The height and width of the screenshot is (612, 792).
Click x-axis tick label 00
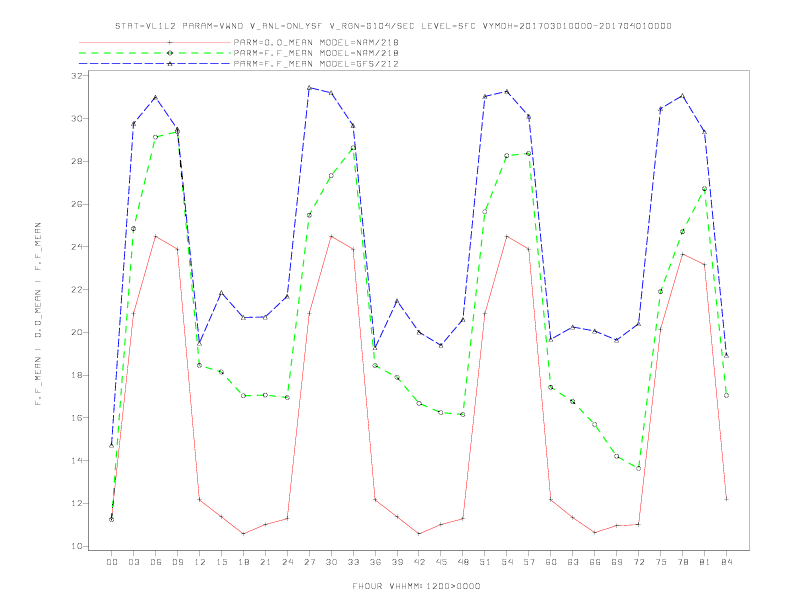click(x=112, y=562)
